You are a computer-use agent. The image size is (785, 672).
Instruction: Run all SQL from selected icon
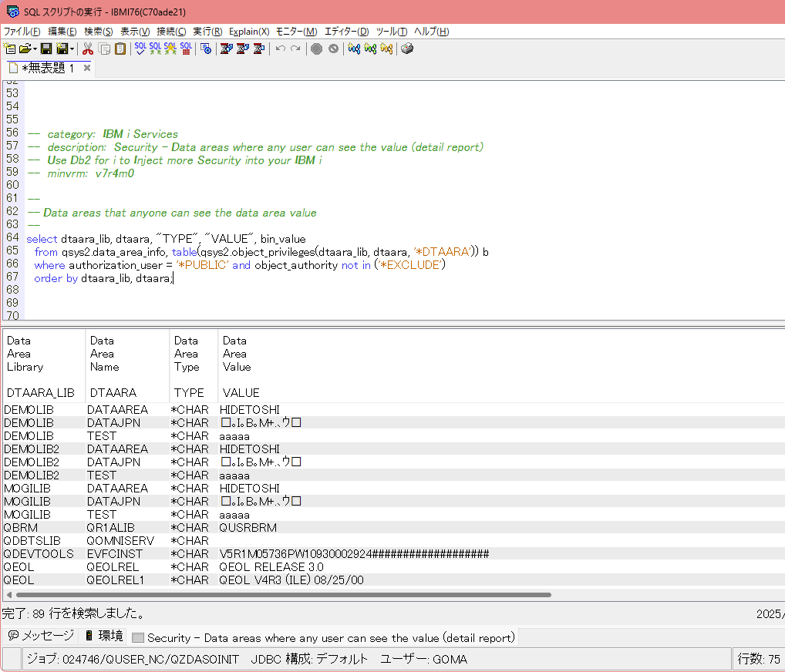coord(170,49)
